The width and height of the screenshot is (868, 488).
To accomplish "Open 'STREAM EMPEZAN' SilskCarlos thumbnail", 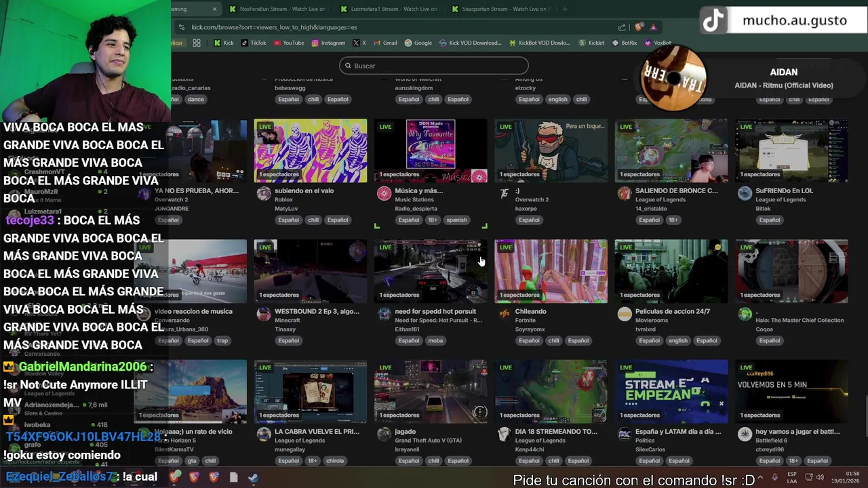I will coord(671,392).
